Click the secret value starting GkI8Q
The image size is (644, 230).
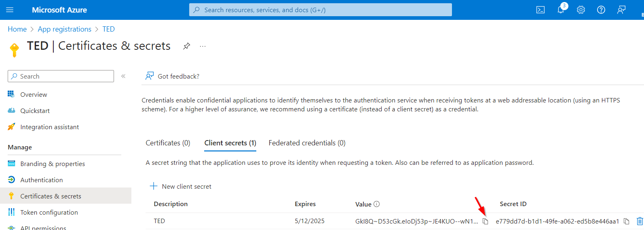pos(416,221)
